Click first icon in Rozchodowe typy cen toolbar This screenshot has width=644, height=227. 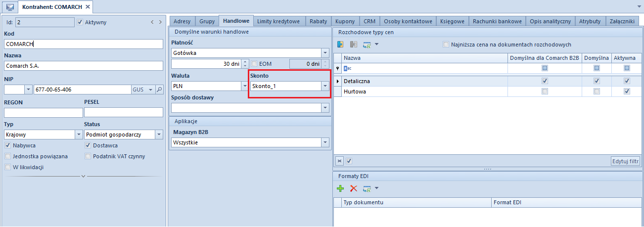[340, 45]
